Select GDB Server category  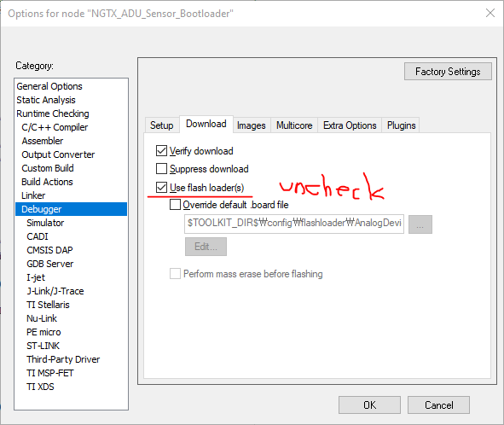[x=71, y=264]
